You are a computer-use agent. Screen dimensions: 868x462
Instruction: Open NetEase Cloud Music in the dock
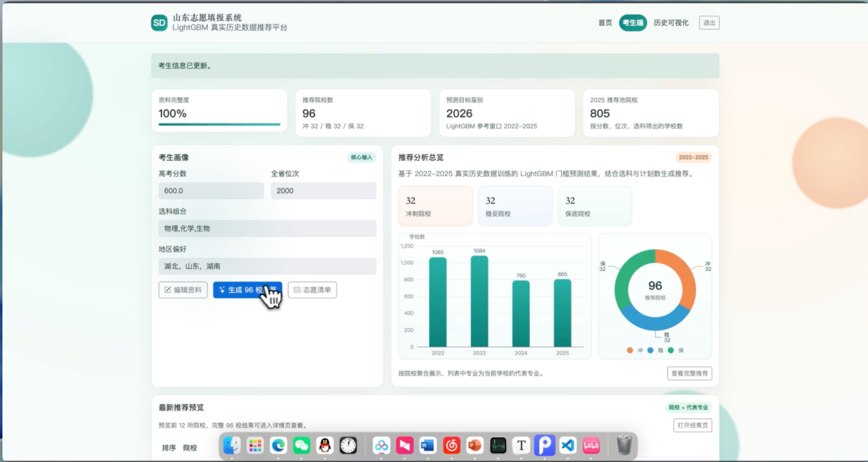451,445
